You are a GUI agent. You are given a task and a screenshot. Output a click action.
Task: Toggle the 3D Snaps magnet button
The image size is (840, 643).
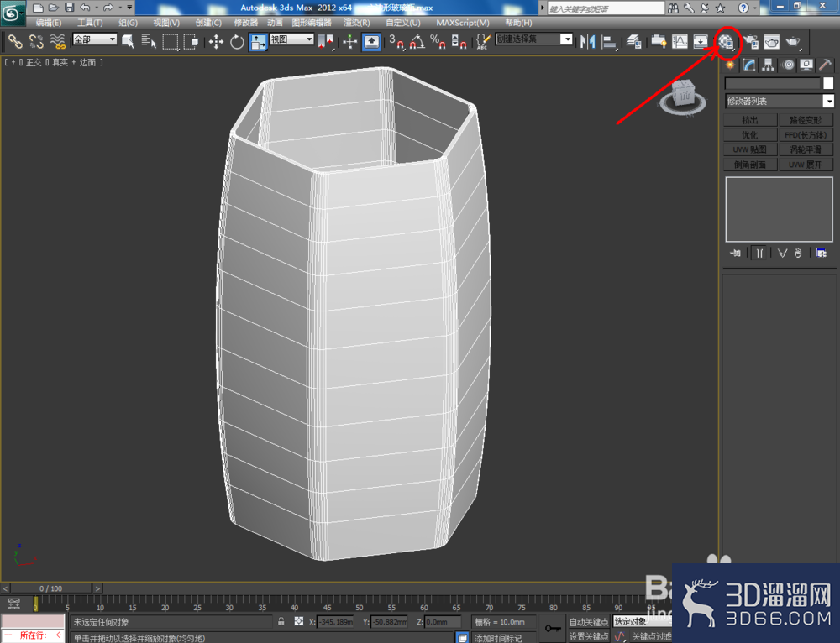click(x=397, y=41)
